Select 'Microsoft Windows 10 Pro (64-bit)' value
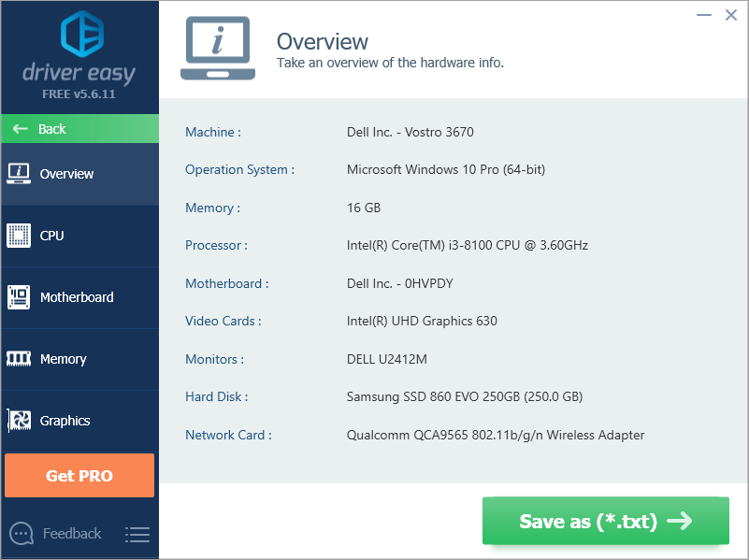The width and height of the screenshot is (749, 560). coord(446,169)
